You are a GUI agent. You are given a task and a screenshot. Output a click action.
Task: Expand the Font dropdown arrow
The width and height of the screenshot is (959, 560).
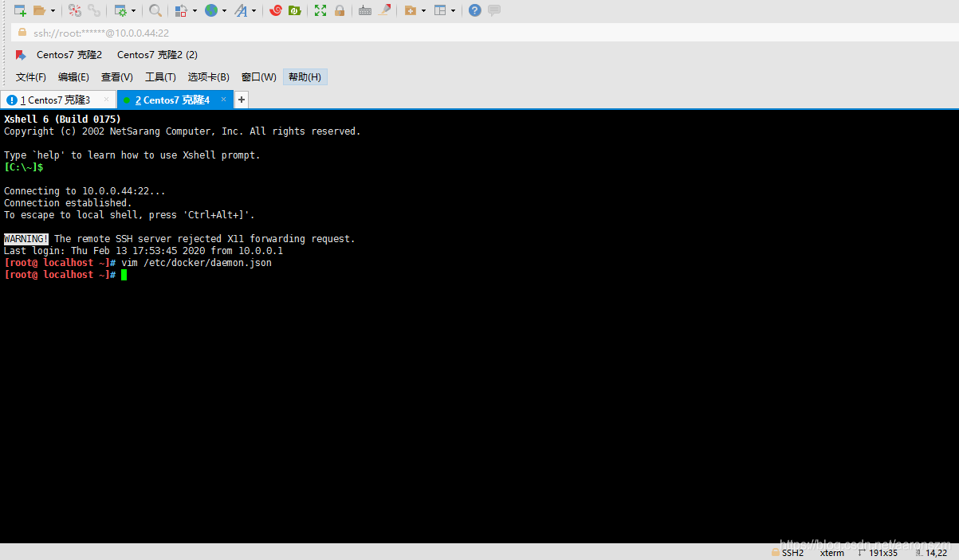click(254, 11)
